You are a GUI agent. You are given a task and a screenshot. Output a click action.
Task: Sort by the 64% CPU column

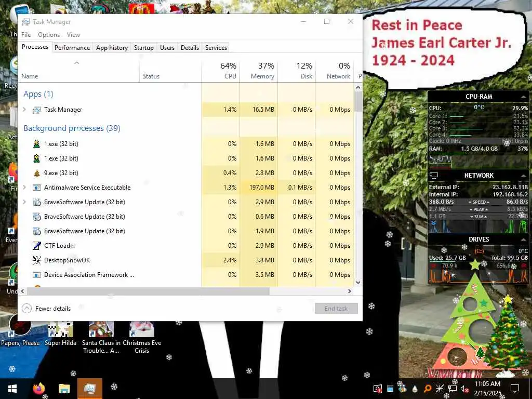click(x=221, y=71)
